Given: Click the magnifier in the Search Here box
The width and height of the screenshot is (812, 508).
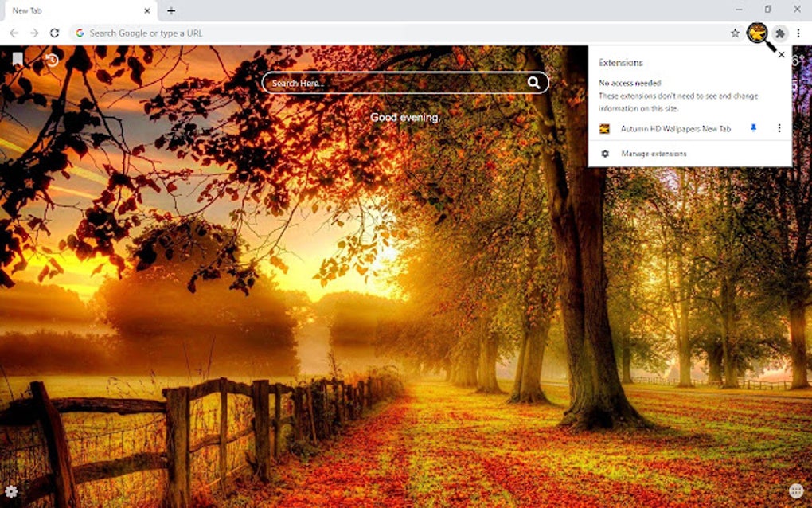Looking at the screenshot, I should (533, 83).
